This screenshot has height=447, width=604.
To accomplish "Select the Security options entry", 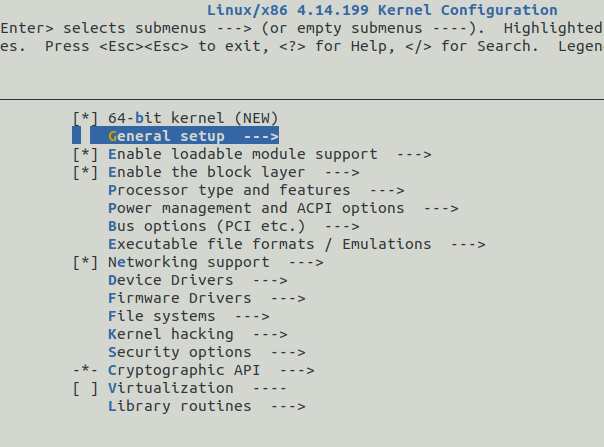I will click(x=207, y=352).
